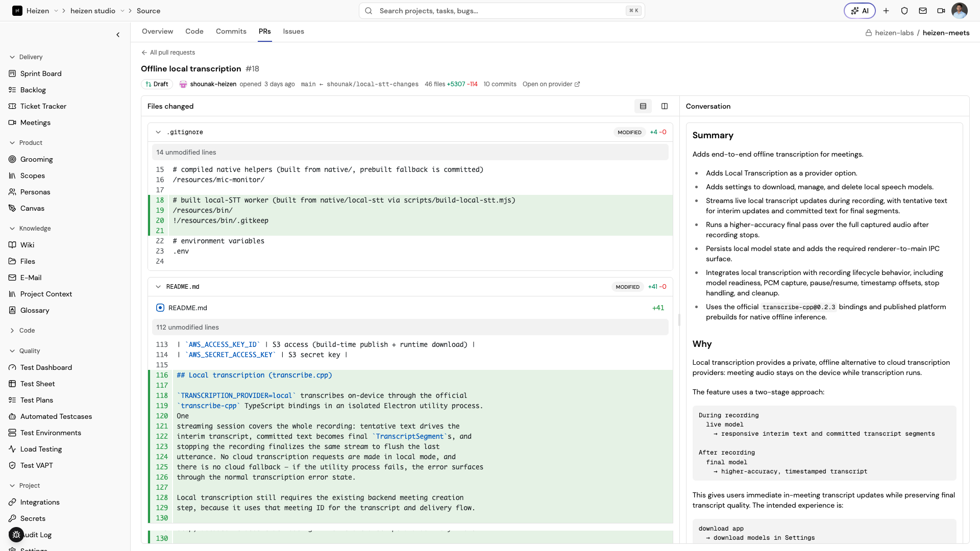The height and width of the screenshot is (551, 980).
Task: Open the user profile avatar
Action: click(x=960, y=11)
